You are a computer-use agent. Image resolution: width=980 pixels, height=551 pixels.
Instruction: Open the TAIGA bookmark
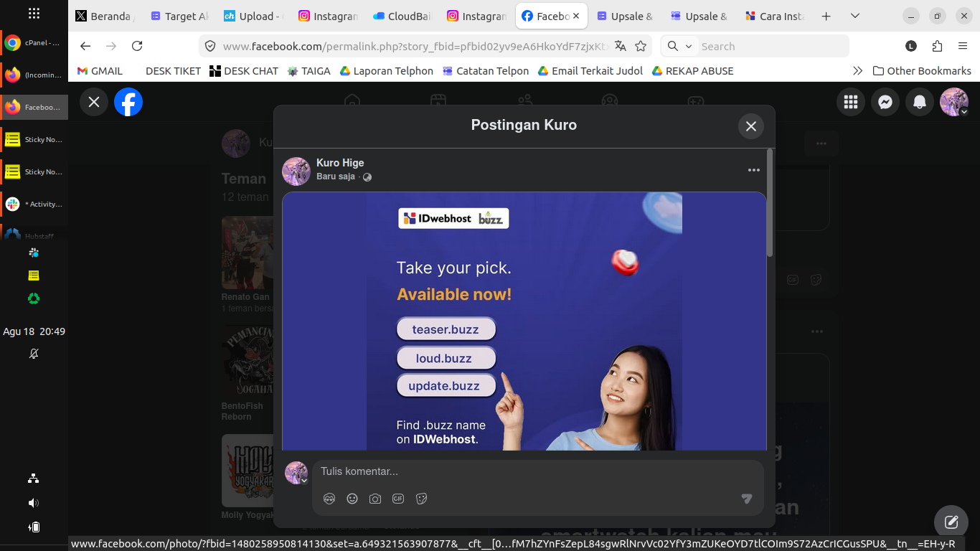tap(309, 71)
